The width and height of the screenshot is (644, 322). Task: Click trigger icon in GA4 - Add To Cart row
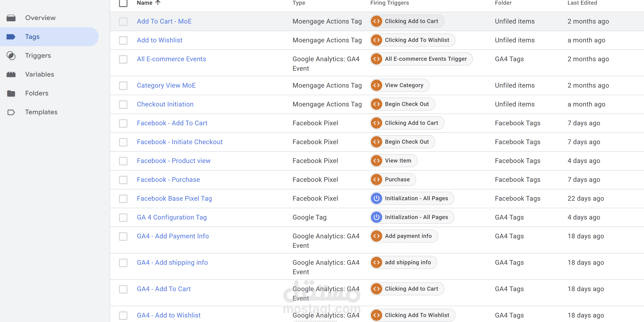[x=377, y=289]
